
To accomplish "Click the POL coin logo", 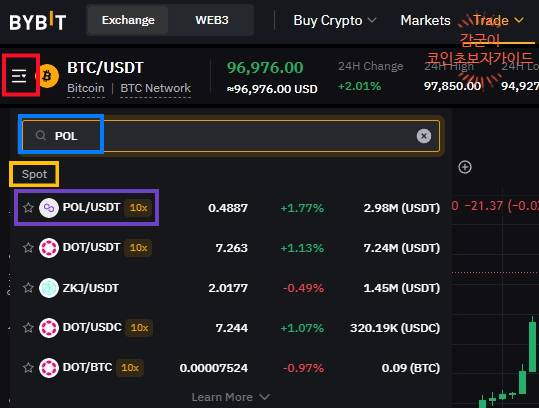I will pyautogui.click(x=49, y=208).
